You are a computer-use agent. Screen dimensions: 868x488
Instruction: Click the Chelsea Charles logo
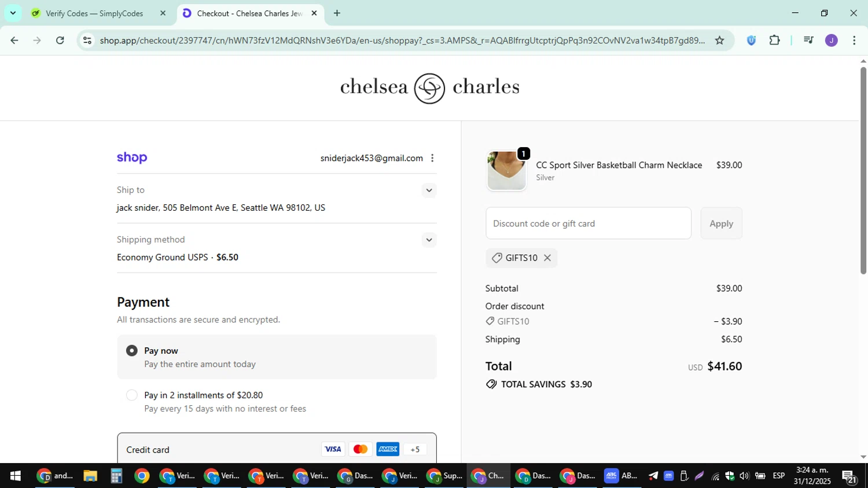430,88
